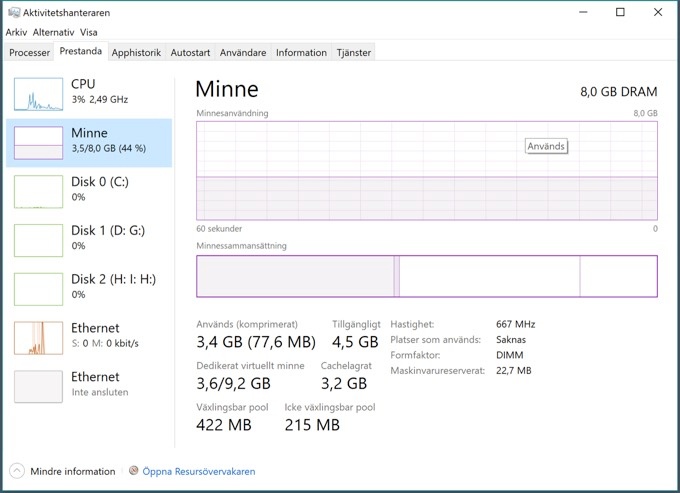
Task: Open the Visa menu
Action: point(89,32)
